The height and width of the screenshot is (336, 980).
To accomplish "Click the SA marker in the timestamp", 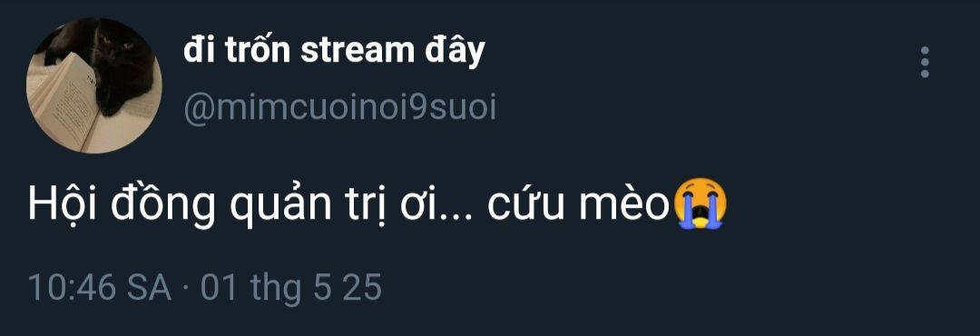I will tap(150, 289).
